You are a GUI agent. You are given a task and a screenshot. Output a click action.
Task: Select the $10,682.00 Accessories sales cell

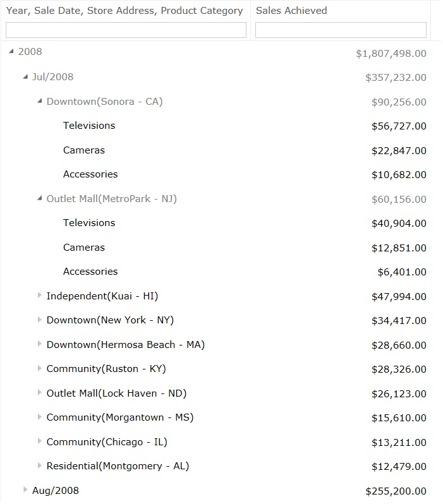click(x=399, y=174)
